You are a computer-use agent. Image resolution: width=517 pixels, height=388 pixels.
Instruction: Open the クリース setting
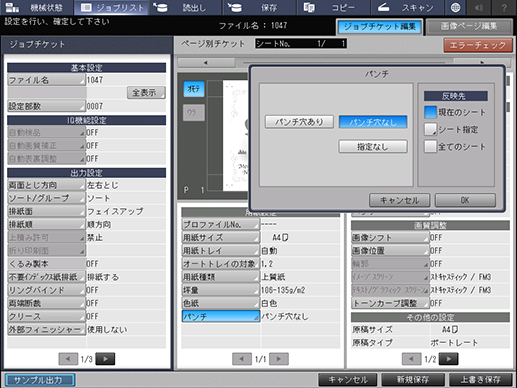[x=46, y=316]
